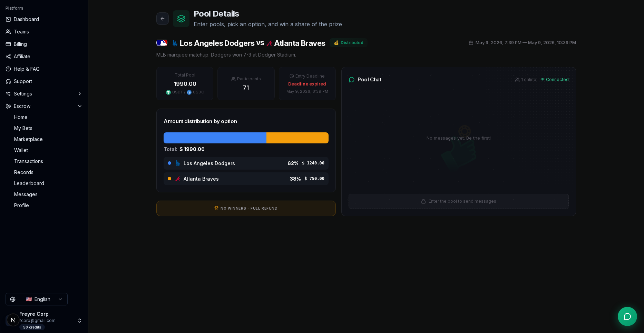Click the Distributed status badge
This screenshot has width=644, height=333.
point(349,43)
